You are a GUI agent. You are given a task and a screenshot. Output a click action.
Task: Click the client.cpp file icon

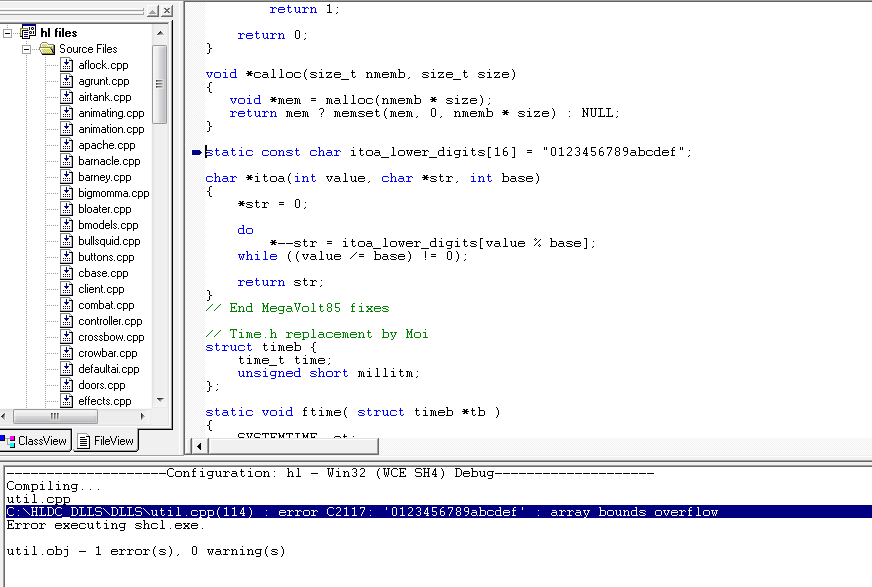click(67, 289)
